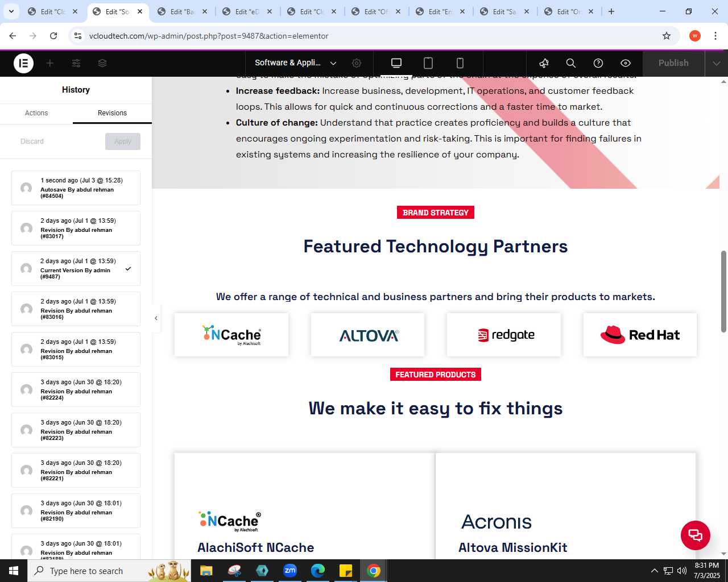This screenshot has height=582, width=728.
Task: Open the Finder search icon
Action: [x=571, y=63]
